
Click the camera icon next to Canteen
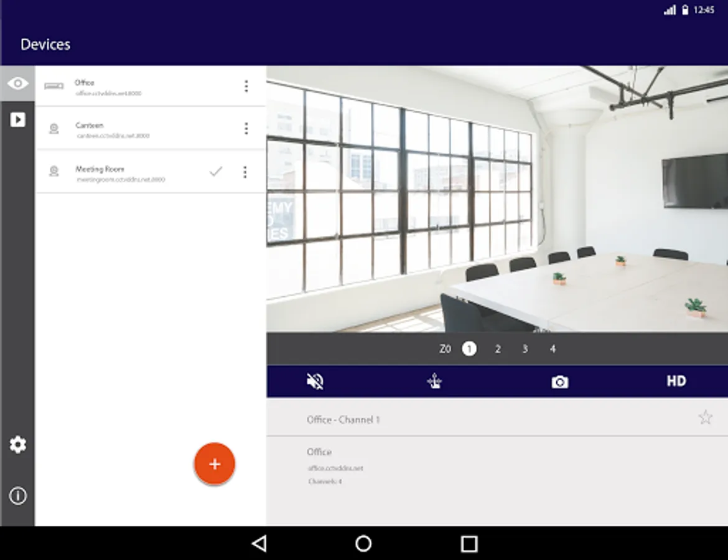click(54, 129)
